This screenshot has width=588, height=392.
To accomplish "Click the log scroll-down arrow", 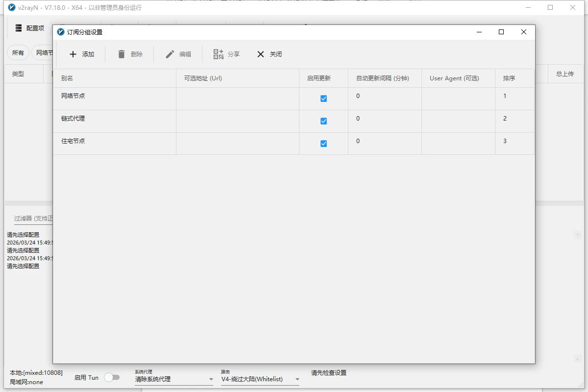I will pos(578,359).
